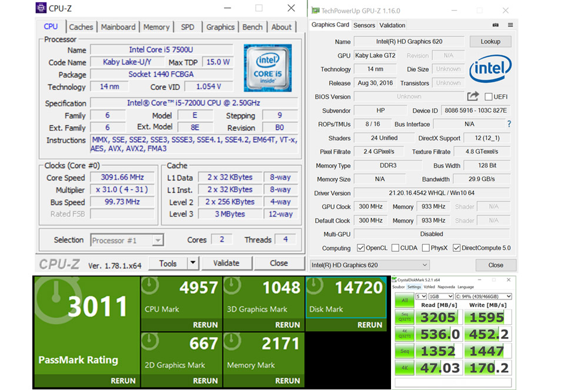Run all tests with the All button
588x390 pixels.
coord(405,300)
